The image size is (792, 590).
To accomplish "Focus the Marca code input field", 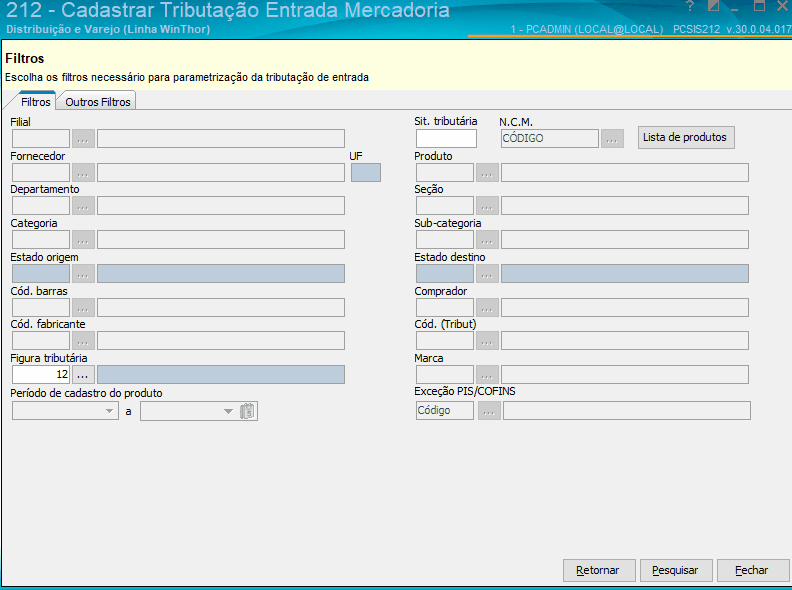I will [x=445, y=375].
